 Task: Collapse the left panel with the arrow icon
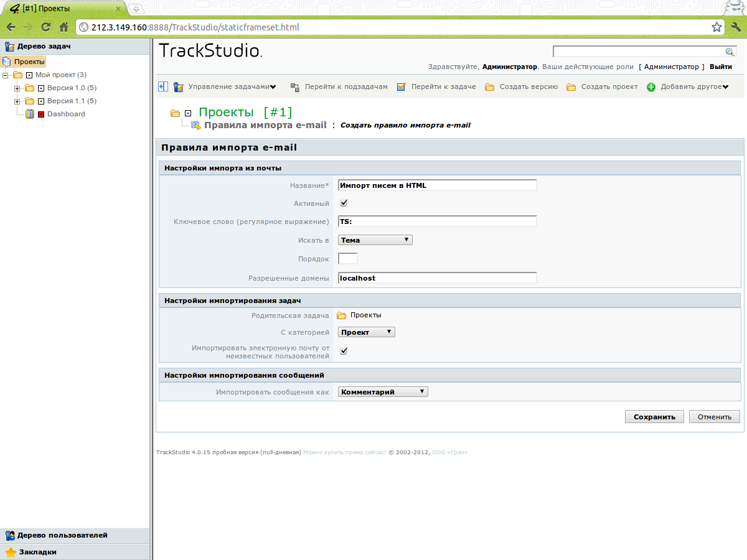point(163,87)
